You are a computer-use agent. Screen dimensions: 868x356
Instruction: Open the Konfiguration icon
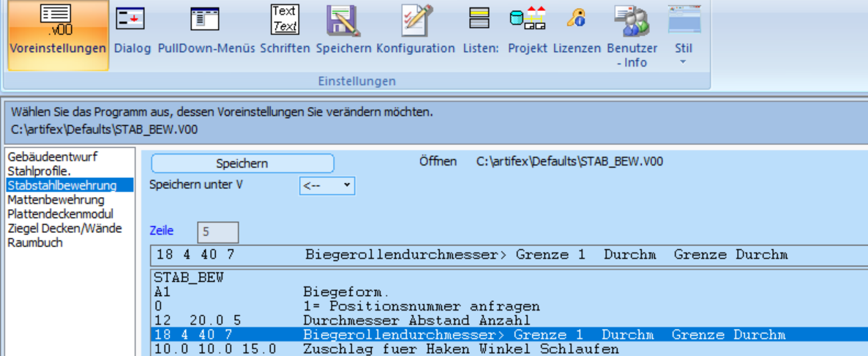[x=416, y=20]
